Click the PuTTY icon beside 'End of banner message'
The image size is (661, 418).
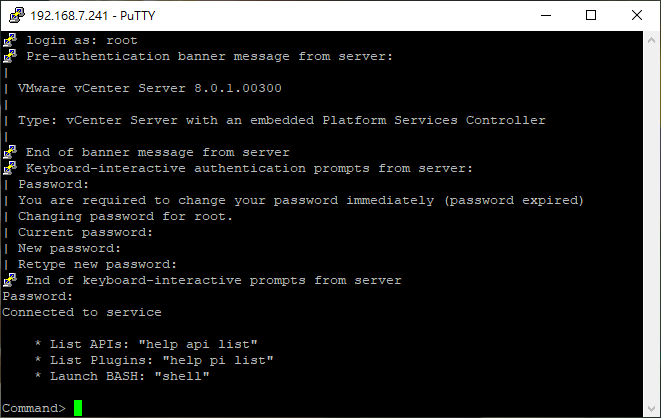click(10, 152)
